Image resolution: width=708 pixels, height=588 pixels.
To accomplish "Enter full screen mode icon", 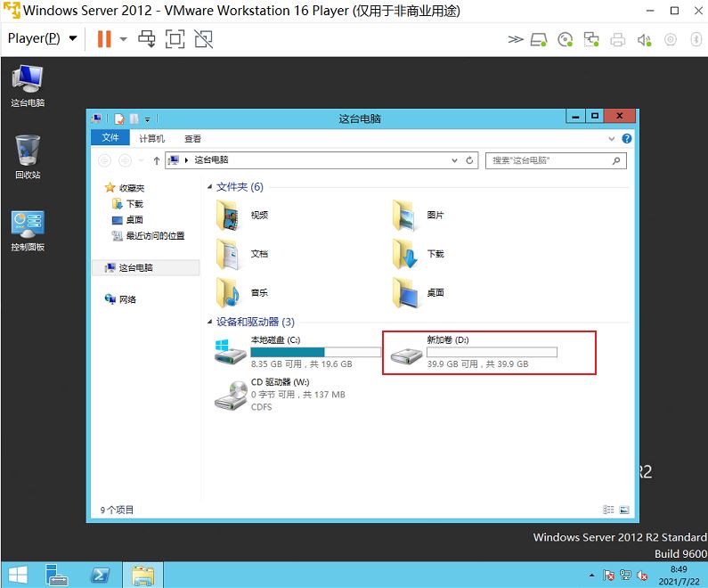I will [x=175, y=39].
